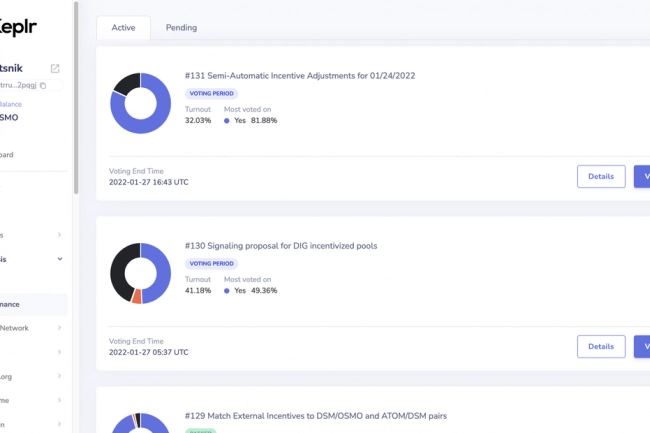Switch to the Active proposals tab
Viewport: 650px width, 433px height.
click(x=123, y=27)
